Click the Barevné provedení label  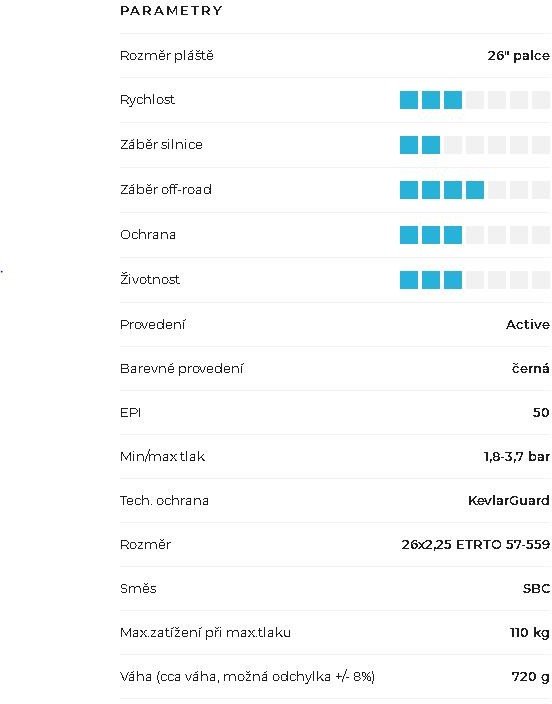click(181, 368)
